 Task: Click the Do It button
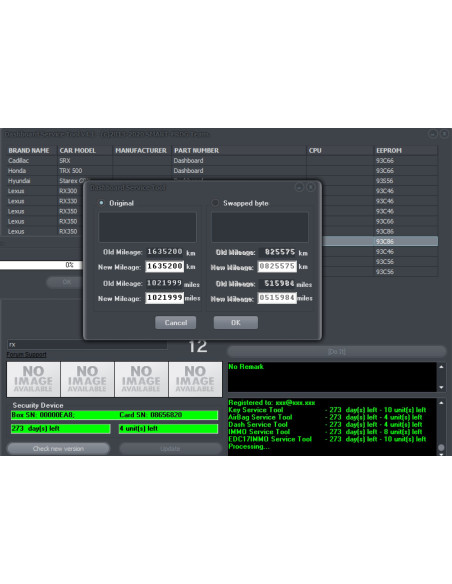coord(337,351)
